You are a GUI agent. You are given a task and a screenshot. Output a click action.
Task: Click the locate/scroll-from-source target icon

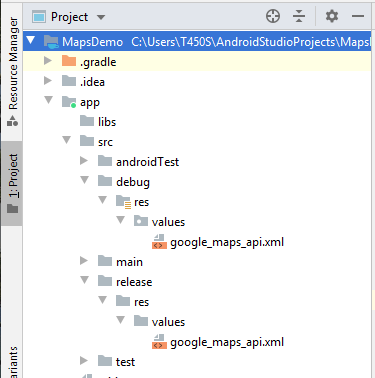pyautogui.click(x=273, y=16)
